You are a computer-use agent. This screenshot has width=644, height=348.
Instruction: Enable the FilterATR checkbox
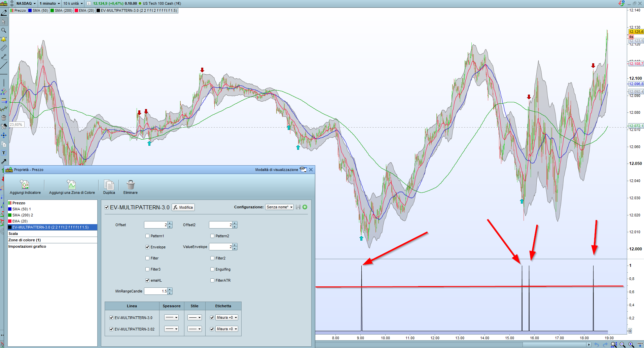click(212, 280)
